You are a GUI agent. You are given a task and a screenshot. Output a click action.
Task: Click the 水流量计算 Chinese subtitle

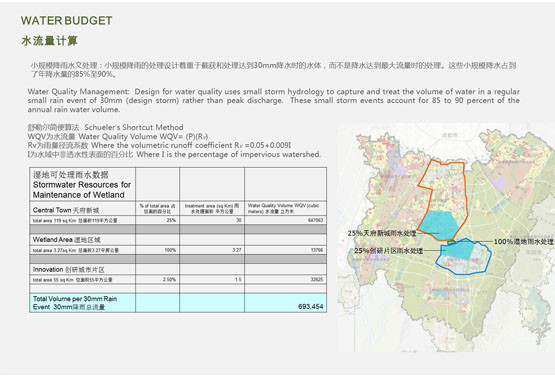point(49,41)
